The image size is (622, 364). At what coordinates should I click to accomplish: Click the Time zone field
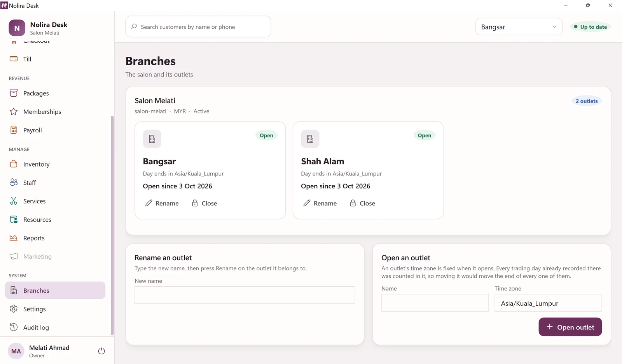point(548,303)
